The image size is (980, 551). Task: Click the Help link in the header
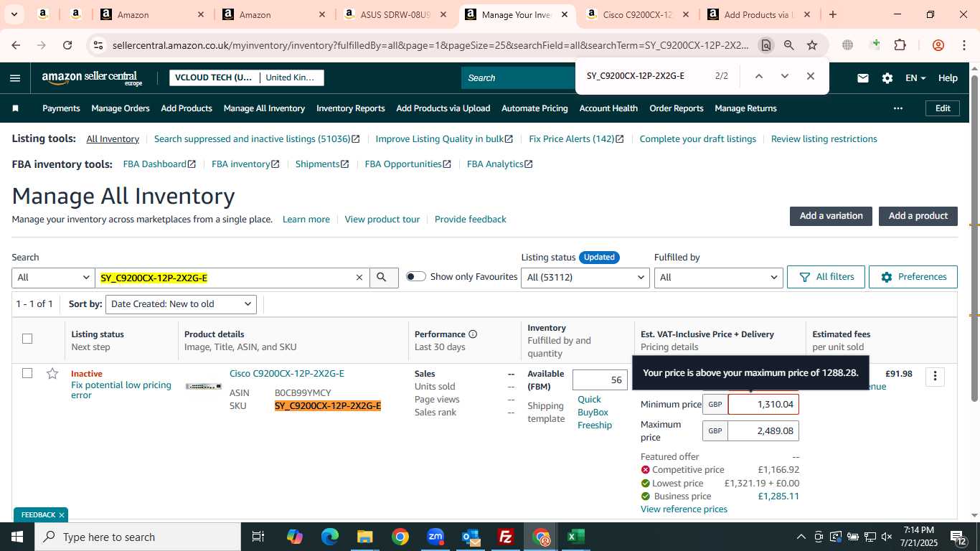(x=948, y=78)
